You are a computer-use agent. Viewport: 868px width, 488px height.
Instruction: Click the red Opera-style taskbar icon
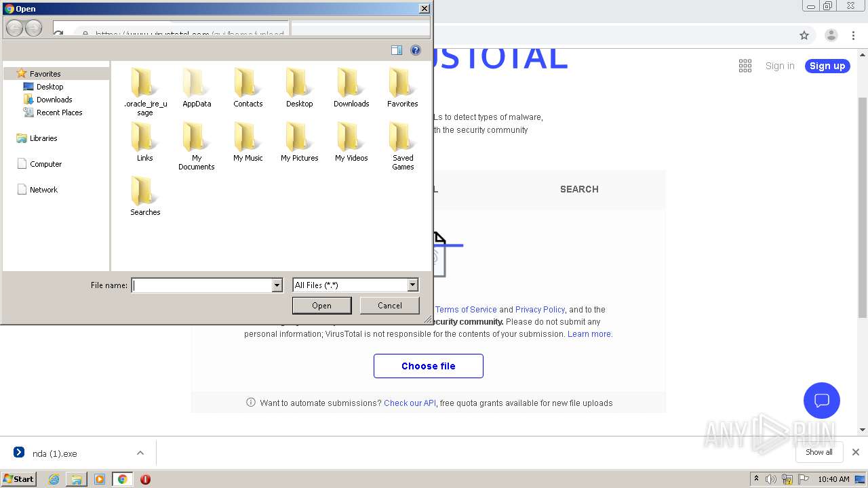[x=145, y=479]
